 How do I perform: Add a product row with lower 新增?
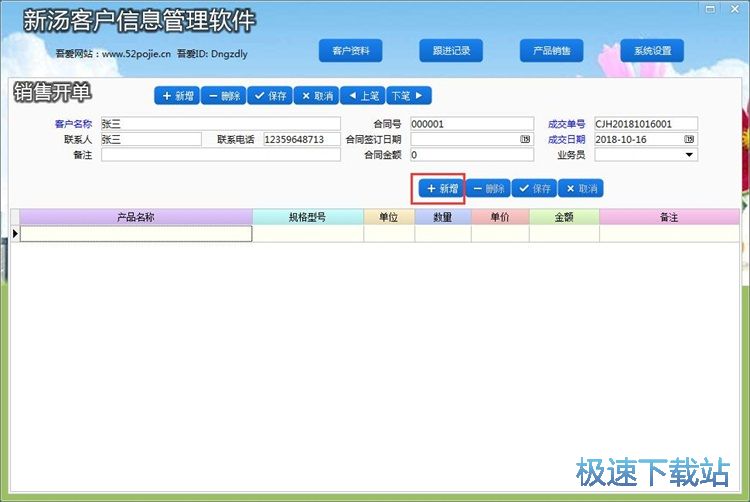[441, 188]
